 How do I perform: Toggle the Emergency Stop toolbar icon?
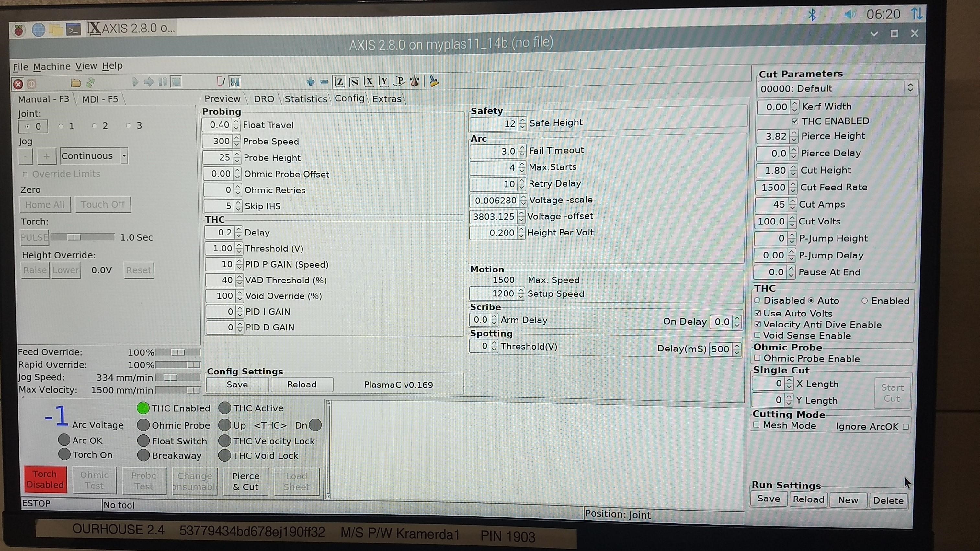point(18,84)
